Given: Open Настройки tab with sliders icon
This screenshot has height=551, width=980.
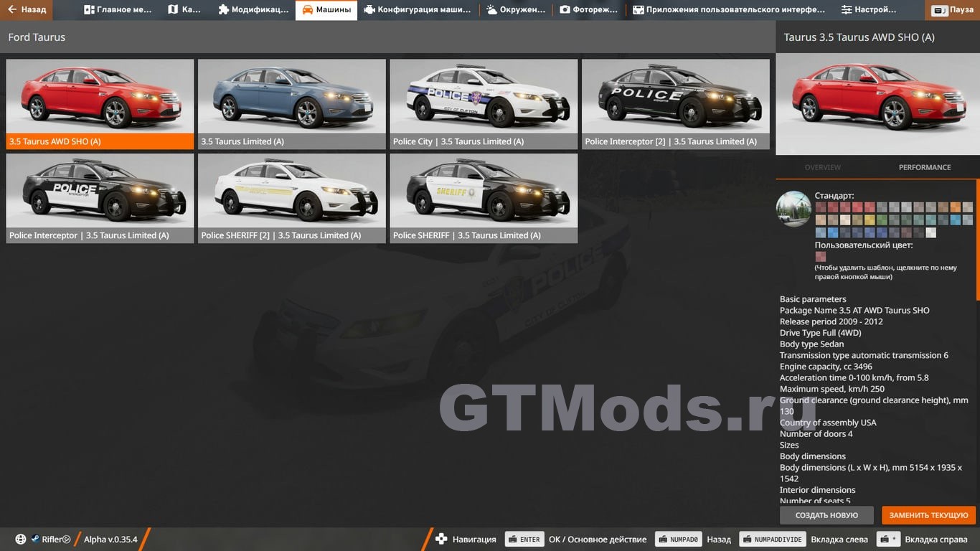Looking at the screenshot, I should [x=869, y=10].
